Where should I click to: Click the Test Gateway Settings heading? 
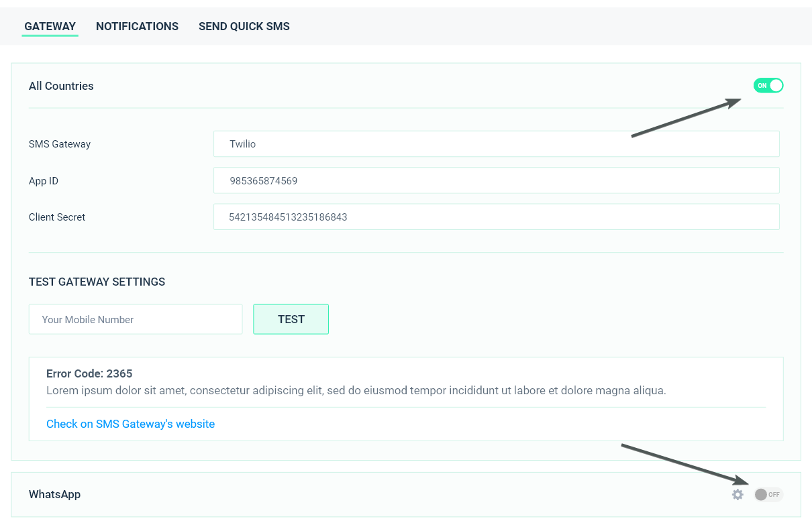click(x=97, y=282)
